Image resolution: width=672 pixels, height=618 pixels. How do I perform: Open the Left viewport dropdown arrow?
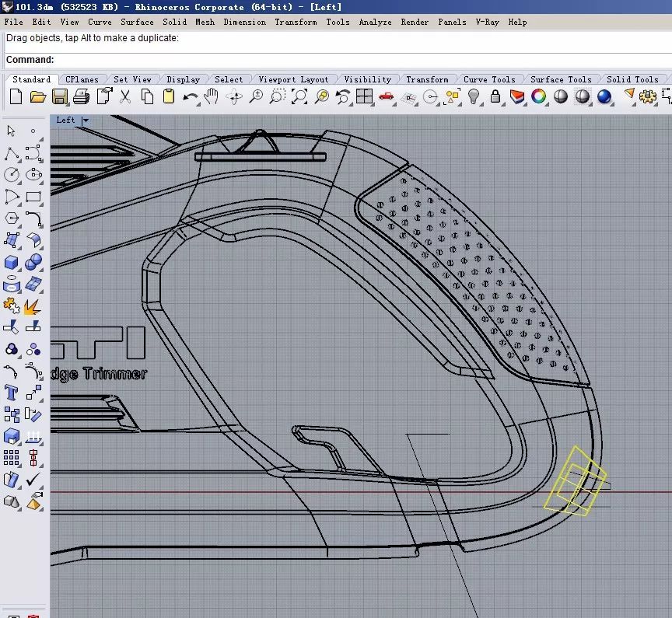click(86, 120)
